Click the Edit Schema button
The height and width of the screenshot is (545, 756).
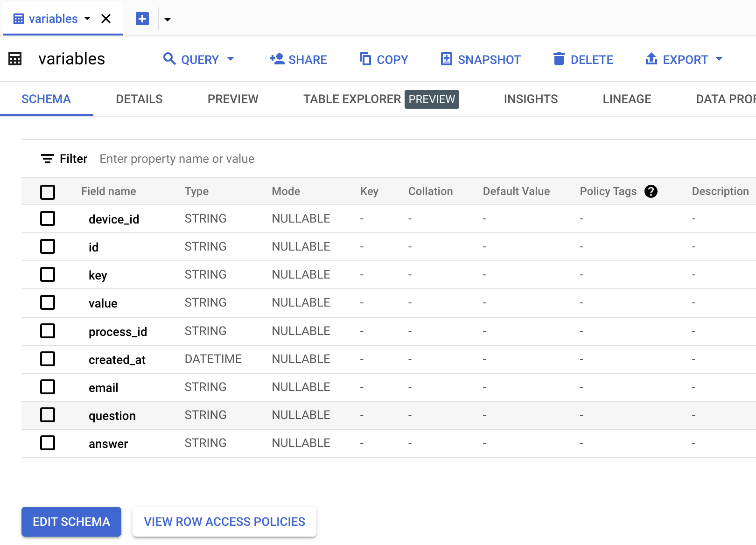coord(71,522)
